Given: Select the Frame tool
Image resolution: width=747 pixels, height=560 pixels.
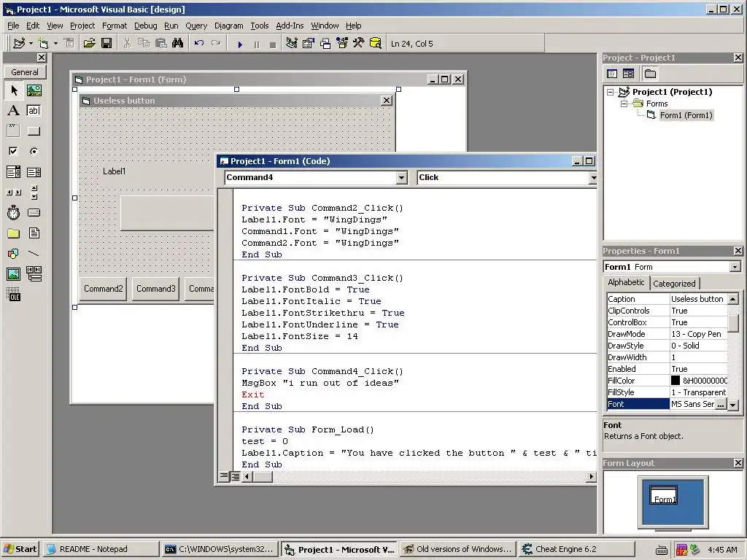Looking at the screenshot, I should [13, 131].
